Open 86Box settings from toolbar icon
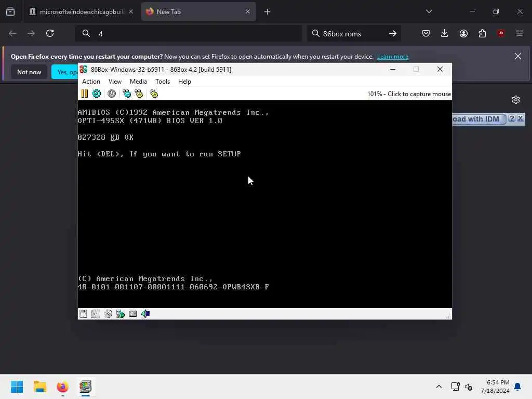Viewport: 532px width, 399px height. [x=154, y=94]
